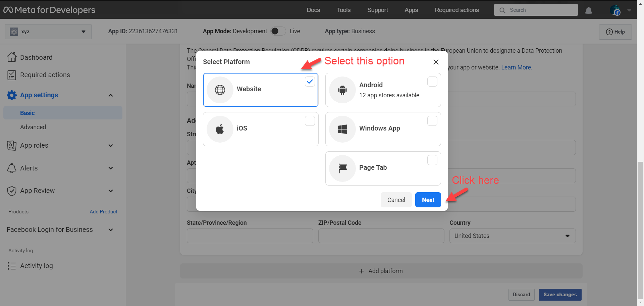Click the Windows App logo icon
644x306 pixels.
coord(342,129)
